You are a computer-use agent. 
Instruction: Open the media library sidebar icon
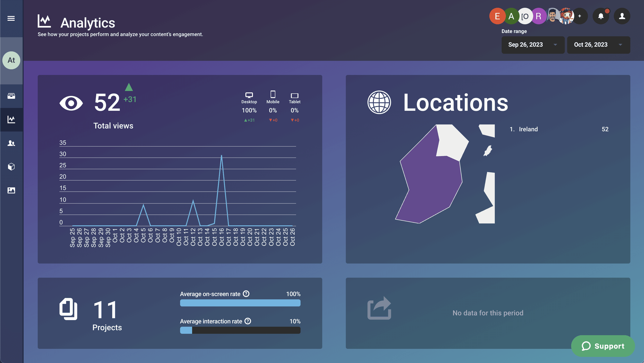[x=11, y=190]
